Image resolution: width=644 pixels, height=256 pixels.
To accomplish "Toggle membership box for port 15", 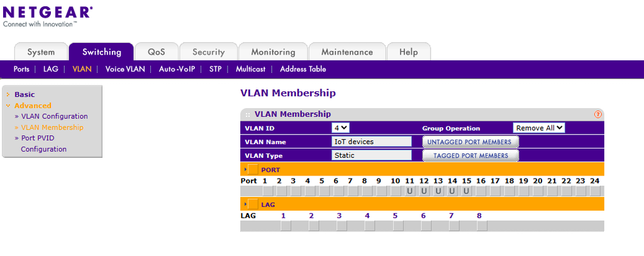I will pyautogui.click(x=466, y=191).
